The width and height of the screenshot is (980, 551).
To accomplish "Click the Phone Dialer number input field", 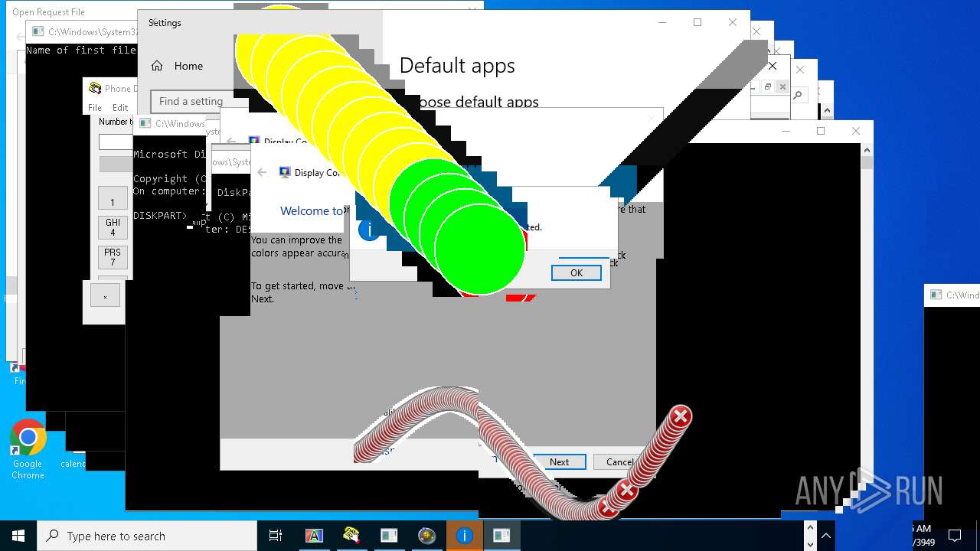I will 116,142.
